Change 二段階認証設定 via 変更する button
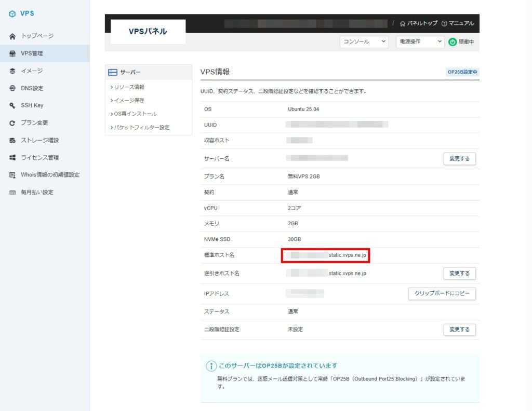 [x=459, y=330]
